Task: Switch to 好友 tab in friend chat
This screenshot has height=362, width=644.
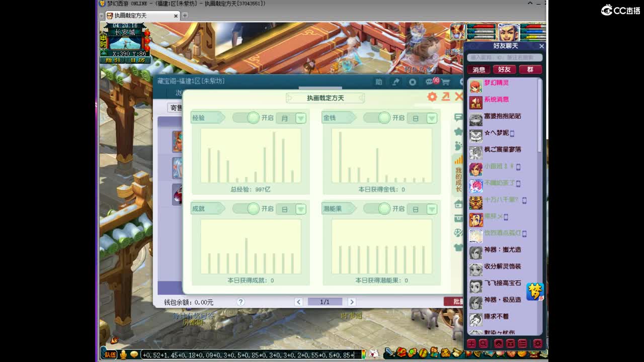Action: coord(504,69)
